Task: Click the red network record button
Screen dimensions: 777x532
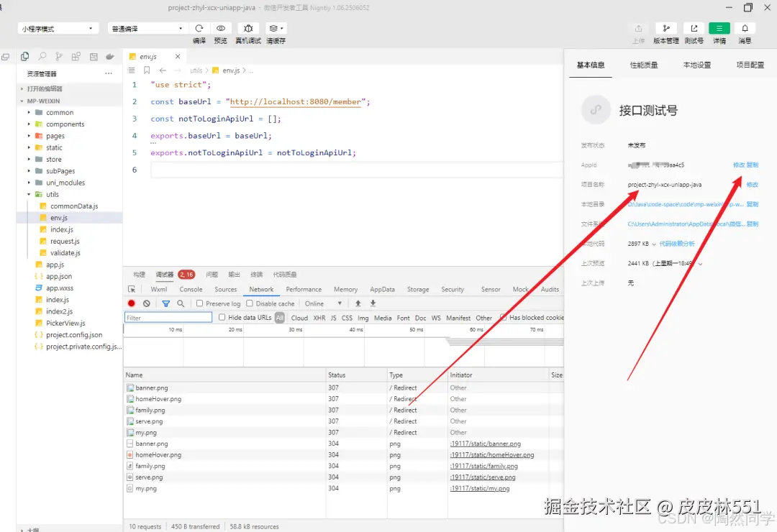Action: coord(132,303)
